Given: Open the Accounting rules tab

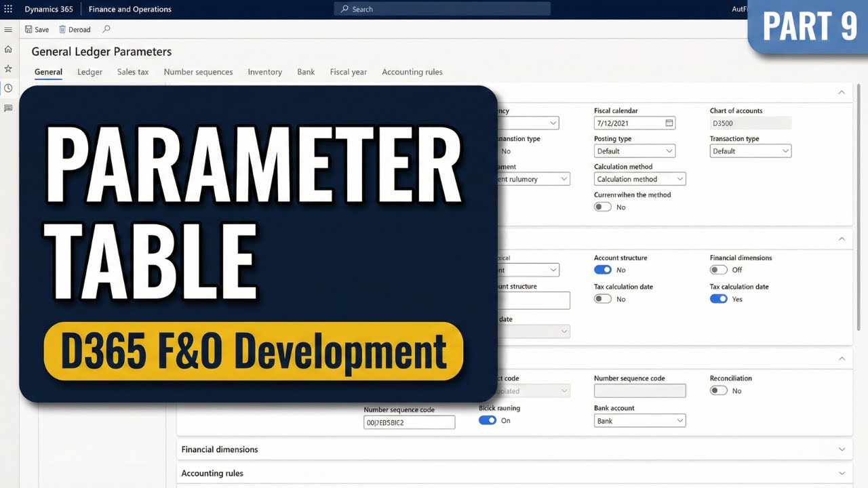Looking at the screenshot, I should [x=412, y=72].
